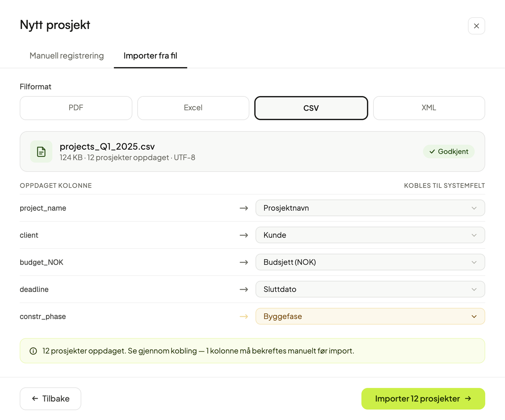Click Importer 12 prosjekter button

(x=423, y=398)
